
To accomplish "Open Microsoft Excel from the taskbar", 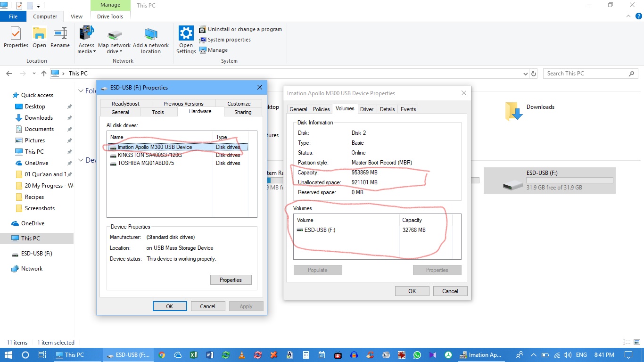I will pyautogui.click(x=194, y=354).
